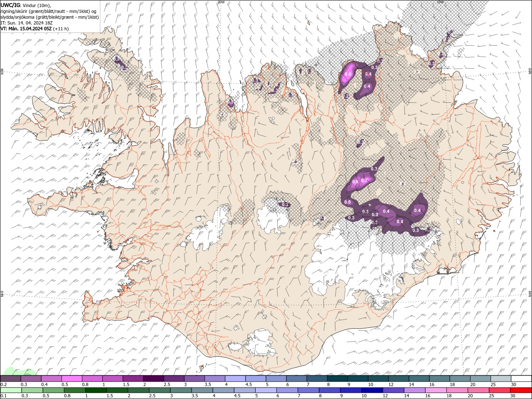The image size is (532, 399).
Task: Click the '0.1' label in the rain legend row
Action: pyautogui.click(x=4, y=396)
